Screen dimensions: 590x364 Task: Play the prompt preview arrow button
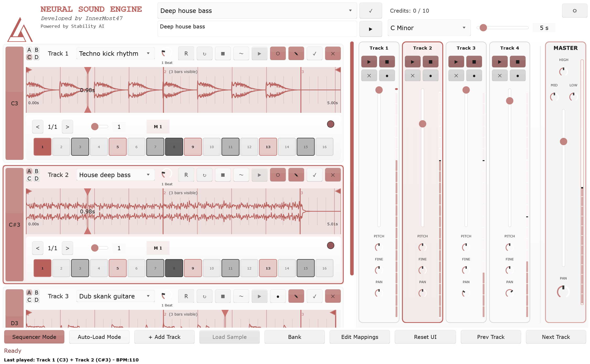[370, 29]
